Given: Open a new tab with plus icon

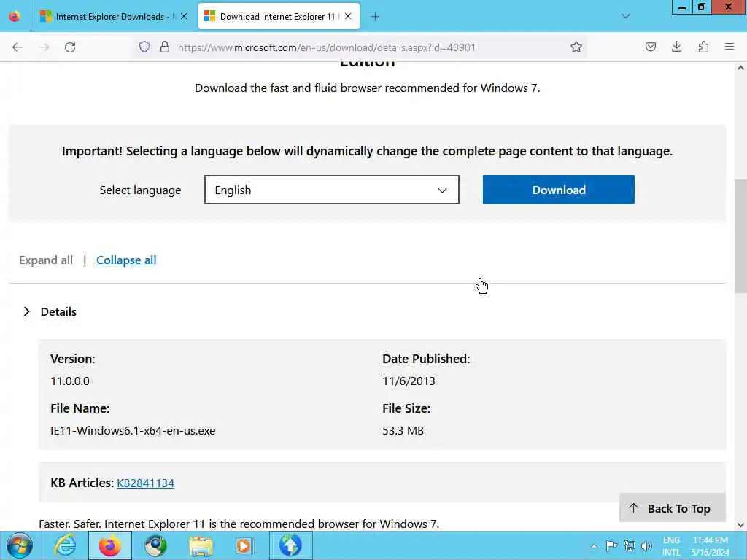Looking at the screenshot, I should point(376,17).
